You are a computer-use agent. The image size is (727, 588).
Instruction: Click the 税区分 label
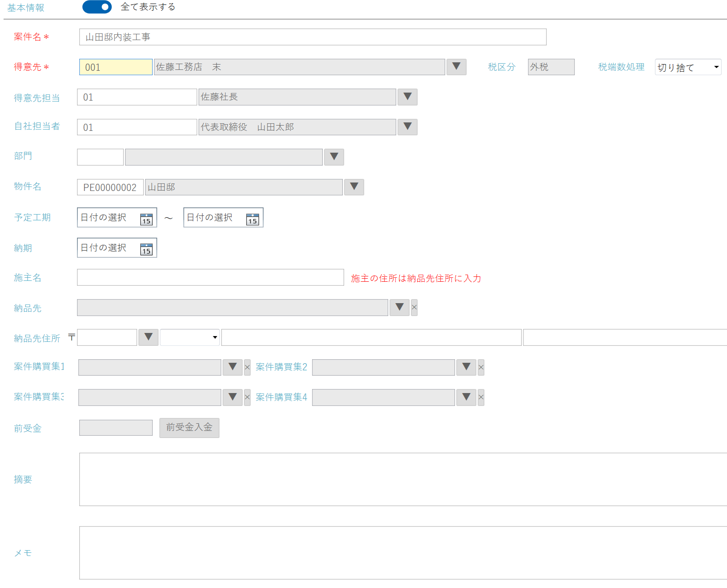[x=501, y=67]
